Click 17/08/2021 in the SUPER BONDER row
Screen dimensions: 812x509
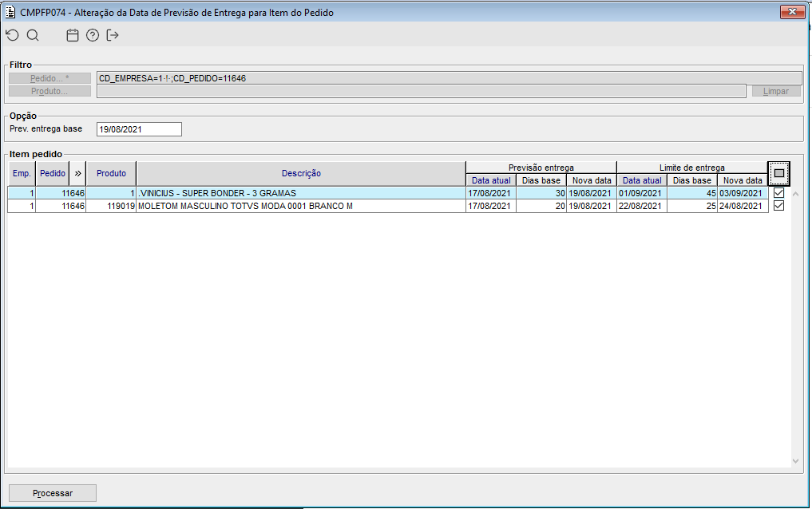(491, 193)
